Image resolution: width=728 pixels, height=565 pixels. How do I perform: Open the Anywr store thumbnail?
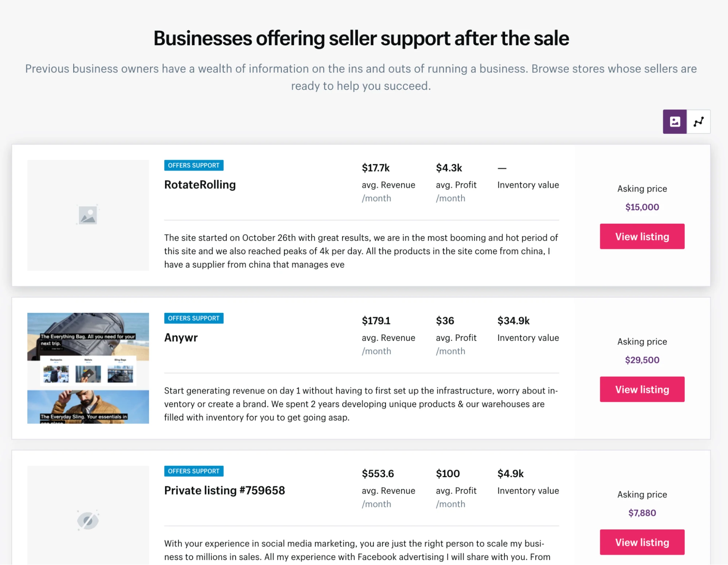click(x=88, y=368)
